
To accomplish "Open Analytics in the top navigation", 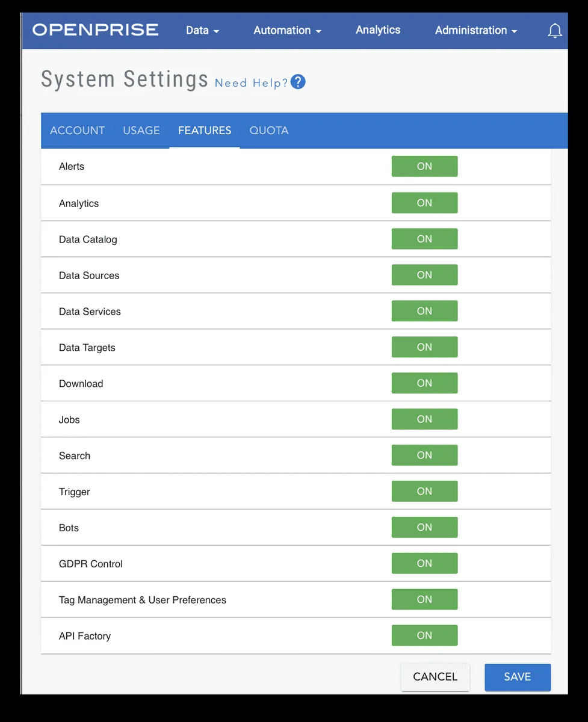I will 378,29.
